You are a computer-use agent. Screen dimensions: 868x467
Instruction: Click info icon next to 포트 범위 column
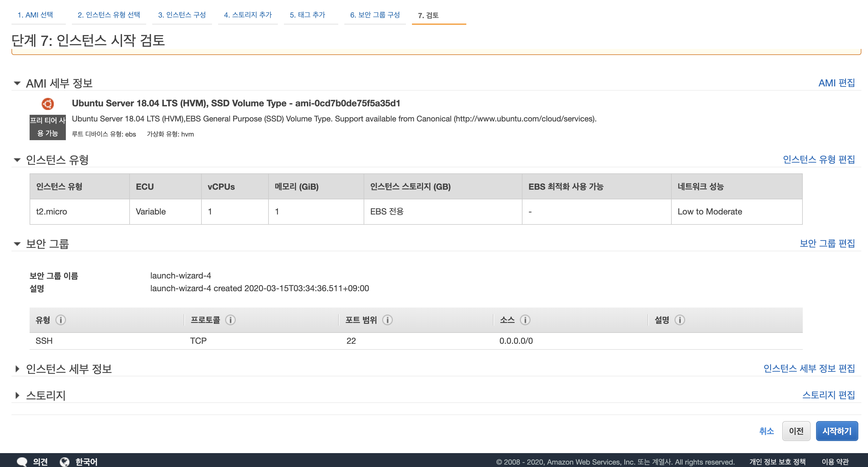[387, 320]
